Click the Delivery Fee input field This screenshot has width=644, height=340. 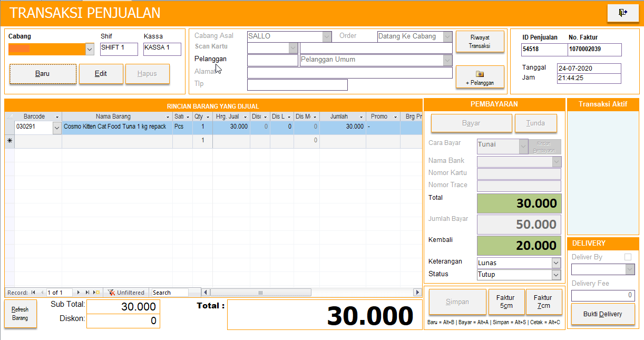(x=602, y=296)
